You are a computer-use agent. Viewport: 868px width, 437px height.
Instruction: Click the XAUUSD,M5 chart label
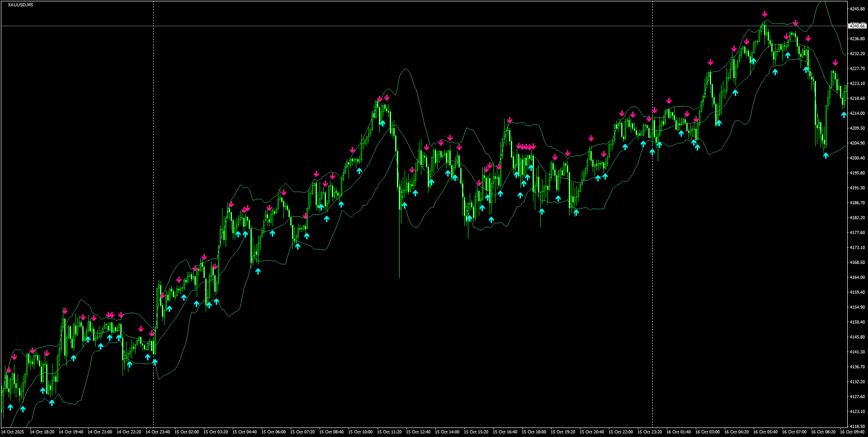pyautogui.click(x=20, y=5)
